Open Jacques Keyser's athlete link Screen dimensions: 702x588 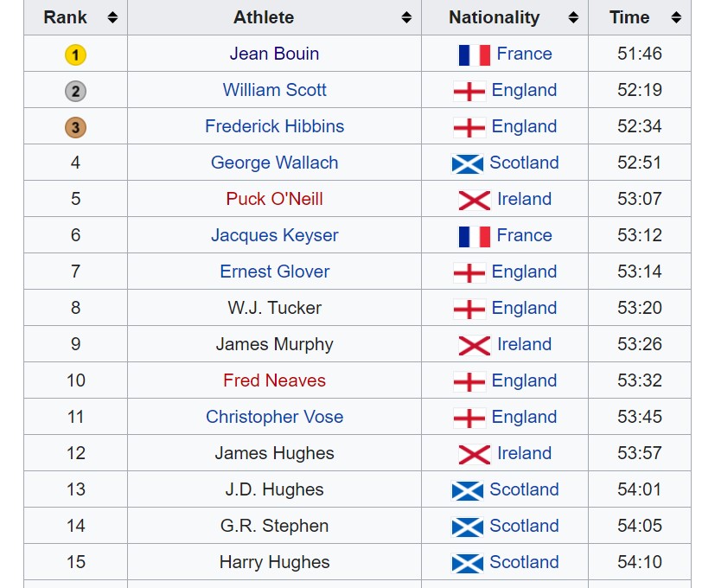(274, 235)
